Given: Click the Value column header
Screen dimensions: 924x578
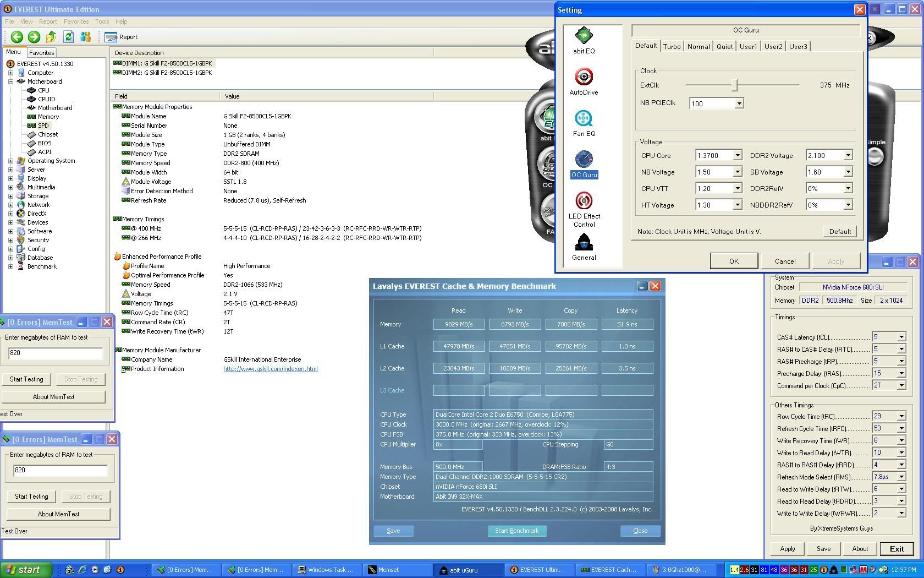Looking at the screenshot, I should [327, 96].
